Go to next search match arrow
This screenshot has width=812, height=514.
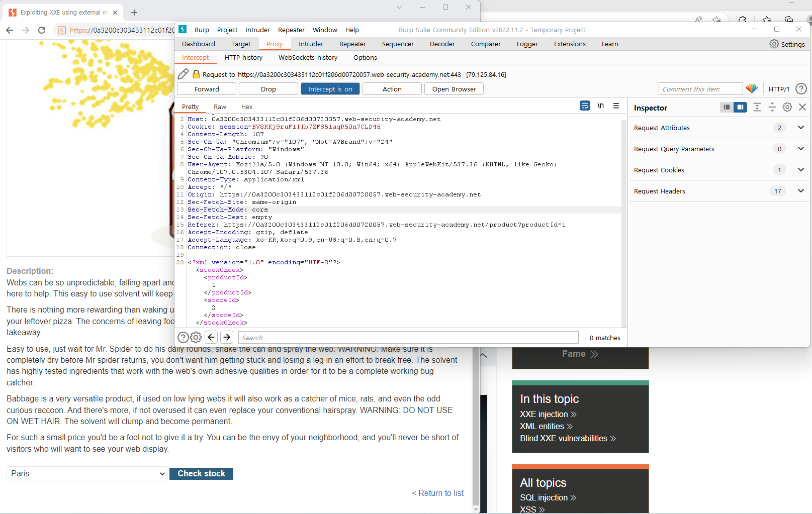click(227, 337)
